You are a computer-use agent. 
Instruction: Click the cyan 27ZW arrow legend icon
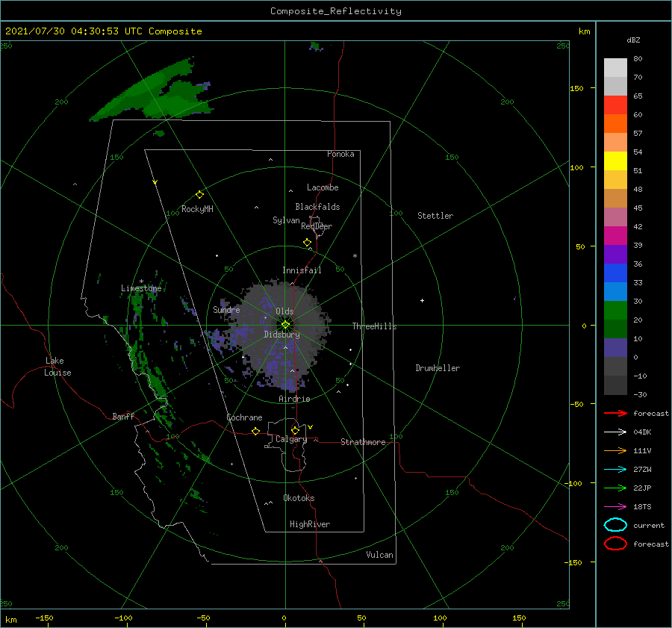click(615, 470)
